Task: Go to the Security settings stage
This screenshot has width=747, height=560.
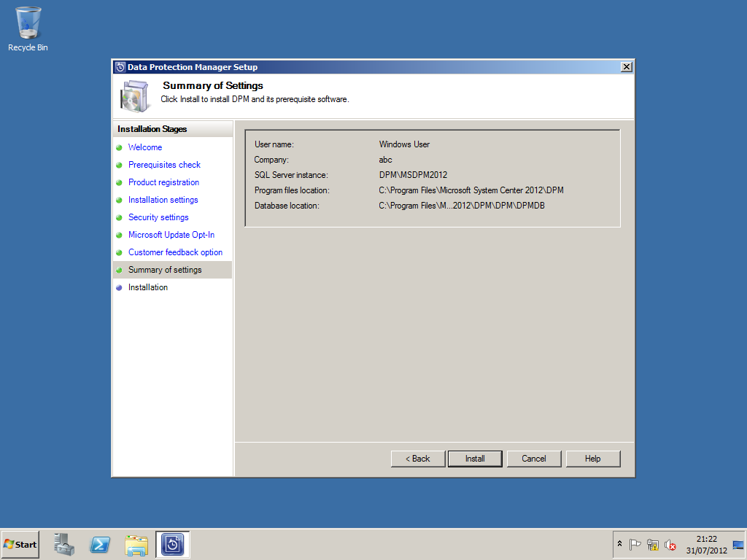Action: pyautogui.click(x=158, y=217)
